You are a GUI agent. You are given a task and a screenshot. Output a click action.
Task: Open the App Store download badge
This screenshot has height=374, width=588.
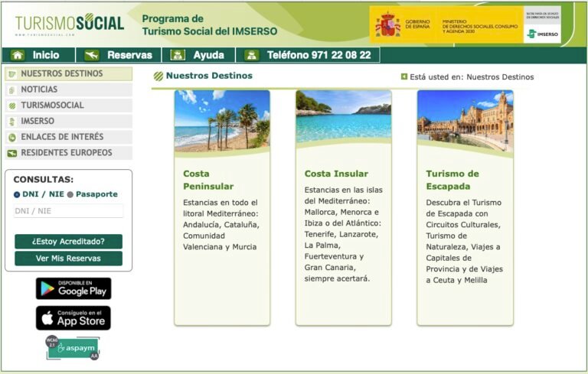pos(73,318)
